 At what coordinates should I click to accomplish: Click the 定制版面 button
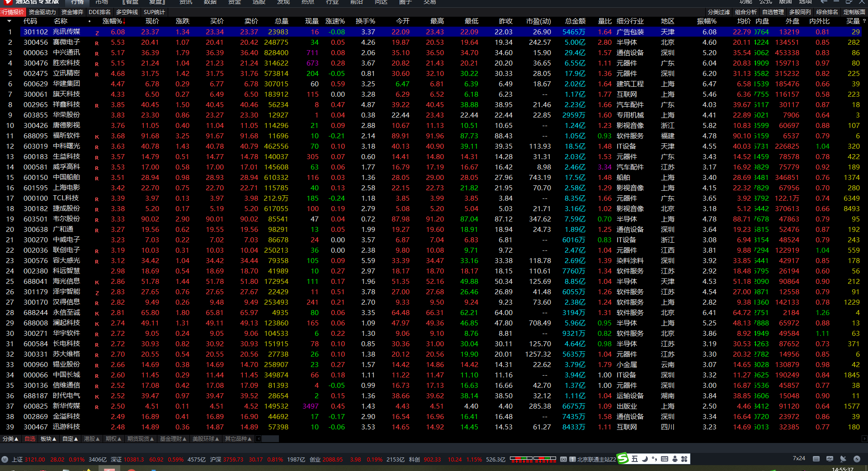[x=854, y=12]
